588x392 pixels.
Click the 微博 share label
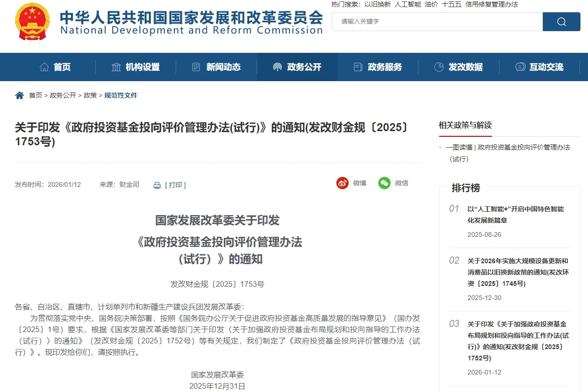coord(359,183)
